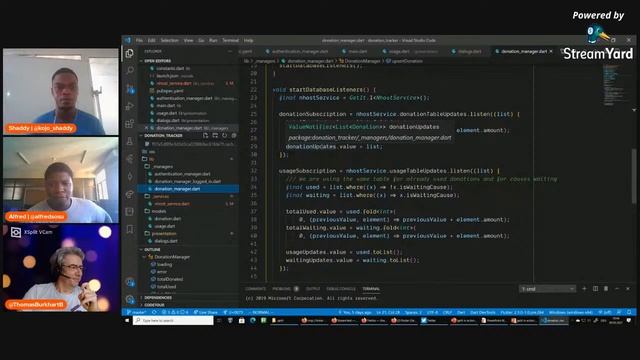Refresh the DONATION_TRACKER explorer
The image size is (640, 360).
224,136
